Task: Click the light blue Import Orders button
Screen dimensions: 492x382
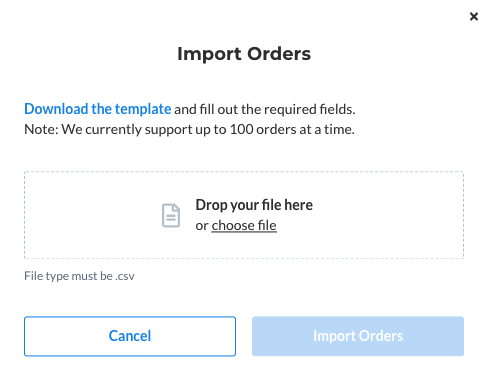Action: (358, 336)
